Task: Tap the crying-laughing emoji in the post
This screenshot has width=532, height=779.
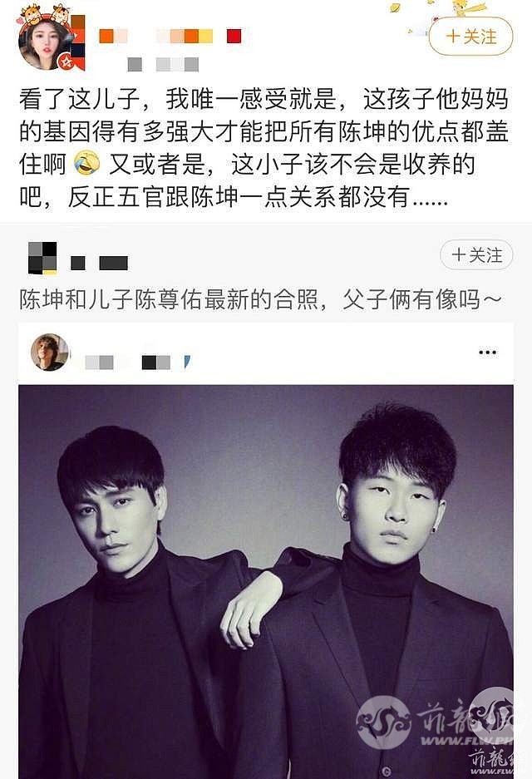Action: pos(86,165)
